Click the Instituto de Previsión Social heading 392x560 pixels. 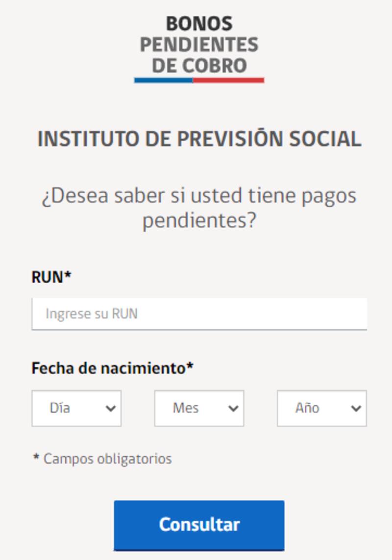coord(197,139)
